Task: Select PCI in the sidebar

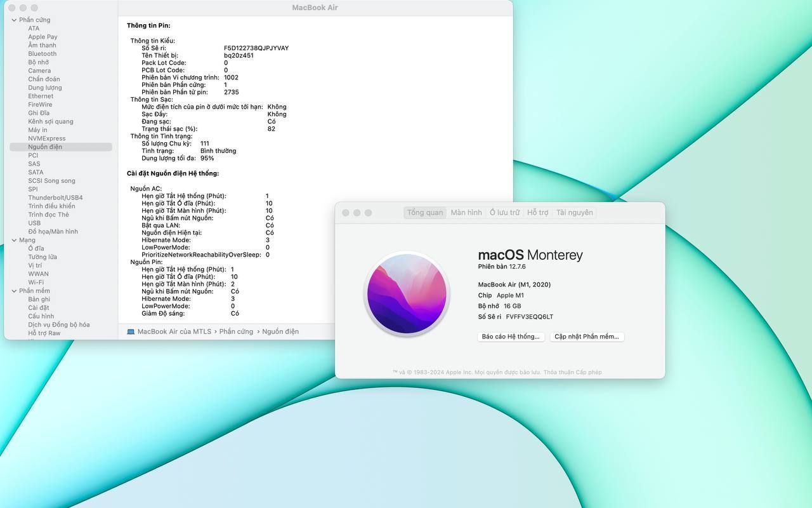Action: point(33,156)
